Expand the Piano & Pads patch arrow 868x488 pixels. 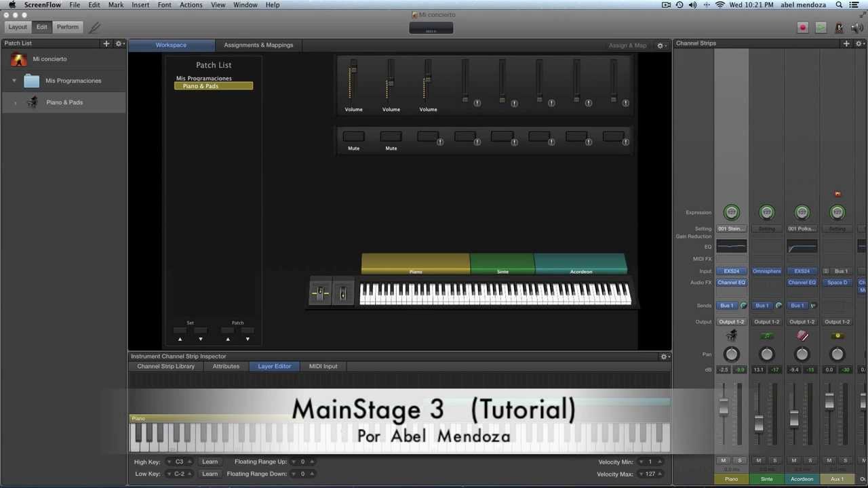(x=15, y=103)
